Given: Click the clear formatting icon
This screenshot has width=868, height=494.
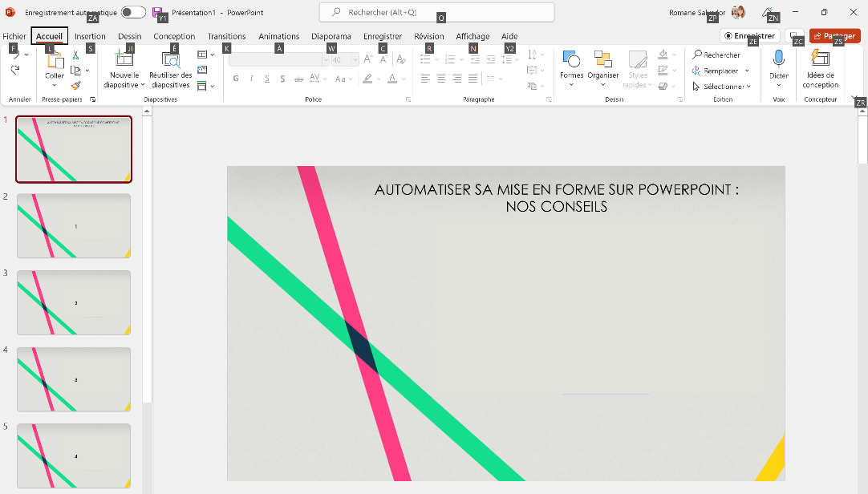Looking at the screenshot, I should (401, 59).
